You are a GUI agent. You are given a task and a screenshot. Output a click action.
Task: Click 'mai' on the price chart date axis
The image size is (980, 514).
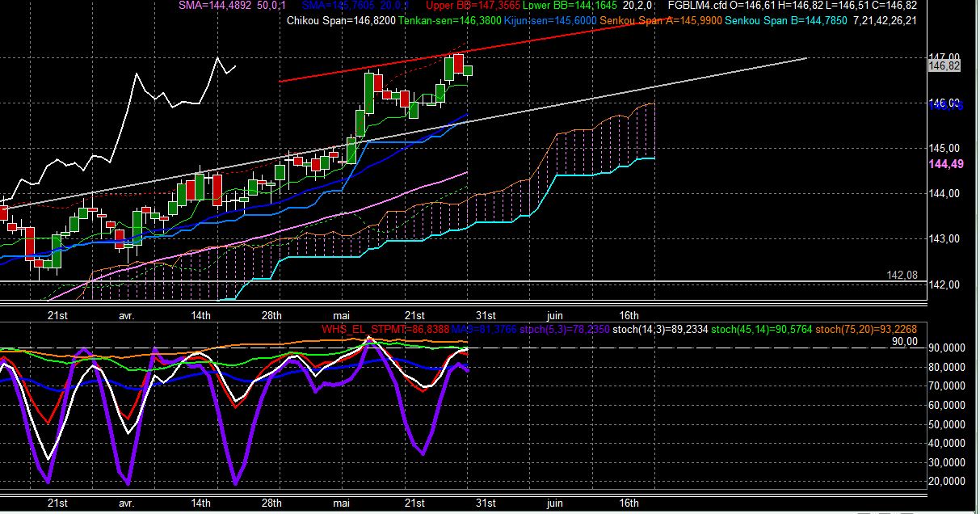(x=342, y=315)
